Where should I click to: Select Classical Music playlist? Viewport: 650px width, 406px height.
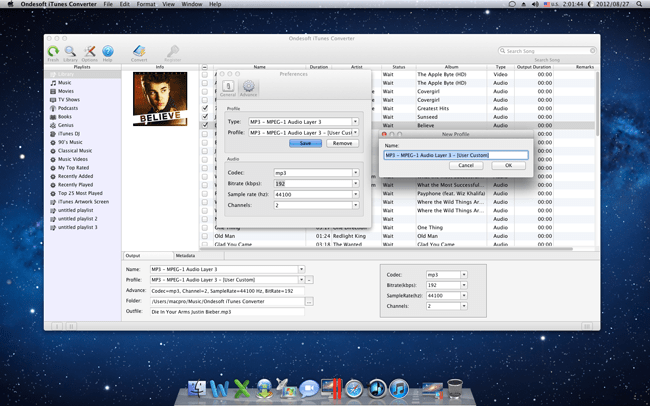75,151
